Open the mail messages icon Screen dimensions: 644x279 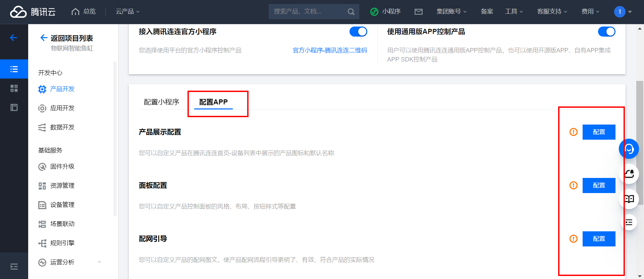click(418, 12)
